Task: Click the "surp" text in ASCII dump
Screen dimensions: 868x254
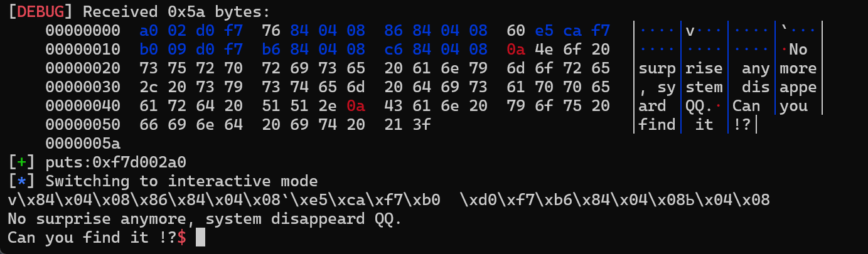Action: coord(657,68)
